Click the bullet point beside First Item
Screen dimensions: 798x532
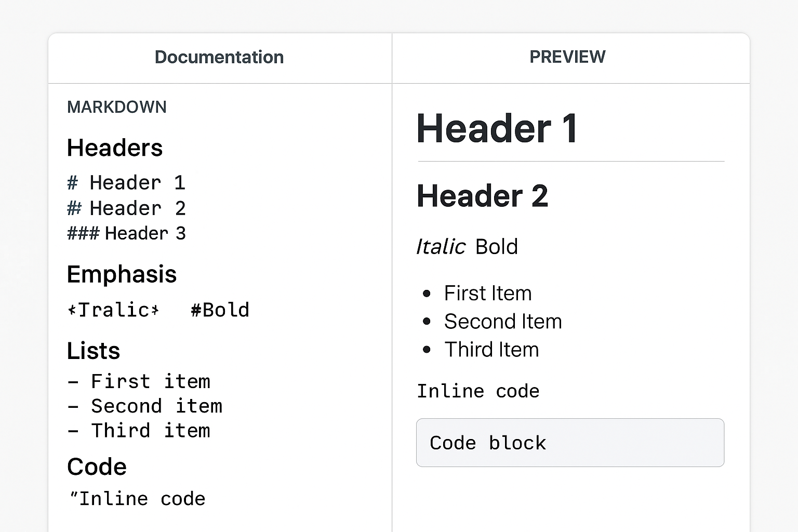[426, 293]
